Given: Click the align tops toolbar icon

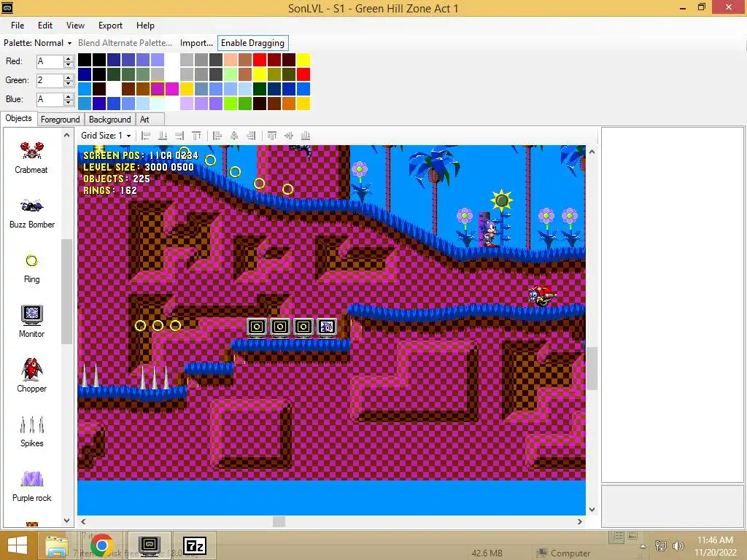Looking at the screenshot, I should 196,136.
